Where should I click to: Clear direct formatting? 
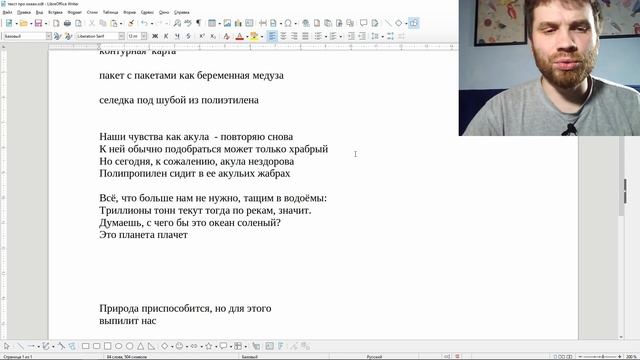[227, 36]
